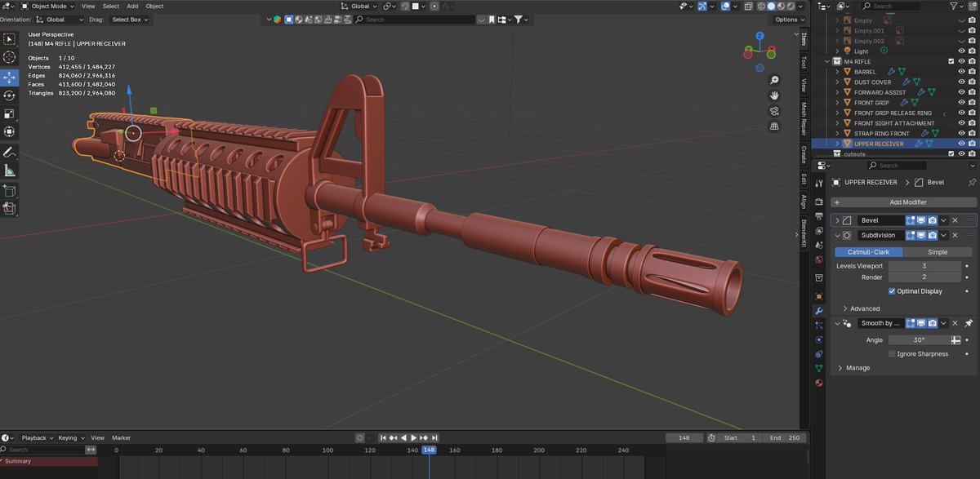The height and width of the screenshot is (479, 980).
Task: Click the viewport pan hand icon
Action: coord(774,95)
